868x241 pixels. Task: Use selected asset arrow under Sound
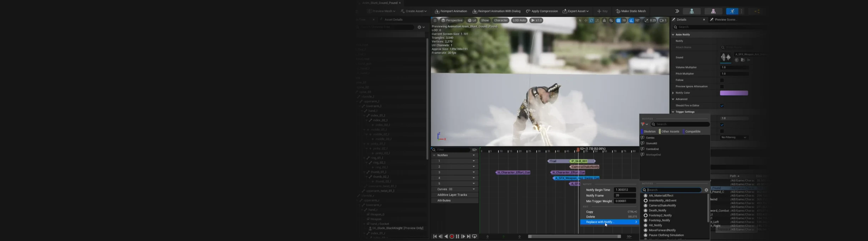coord(737,60)
